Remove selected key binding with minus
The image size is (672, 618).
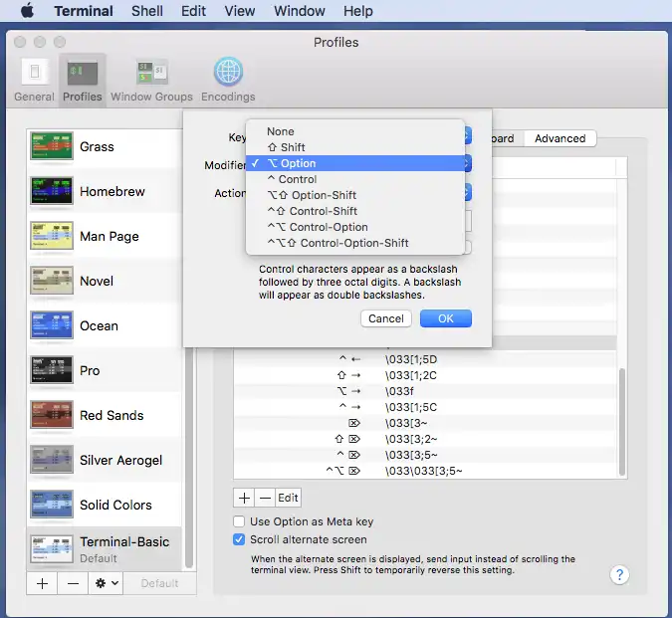click(265, 498)
